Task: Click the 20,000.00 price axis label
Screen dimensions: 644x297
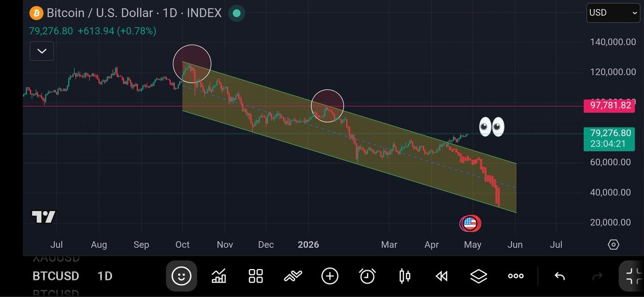Action: (612, 222)
